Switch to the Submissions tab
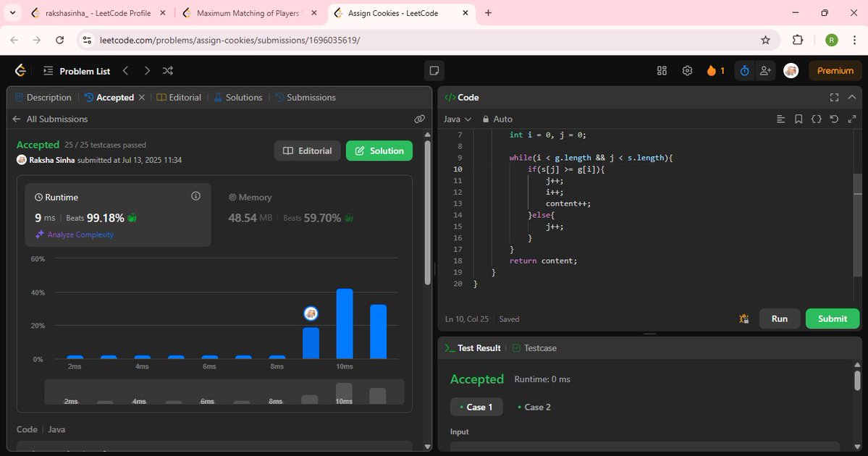Screen dimensions: 868x456 click(x=305, y=98)
